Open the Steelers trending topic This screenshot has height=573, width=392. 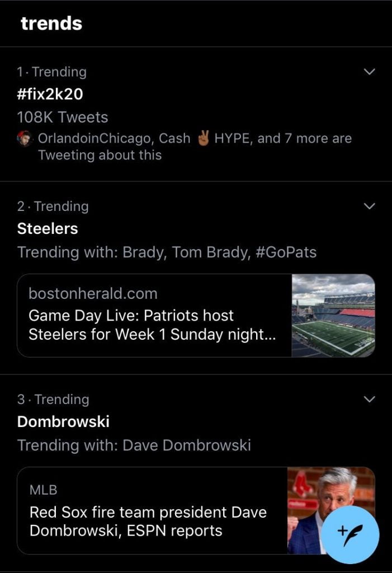click(x=48, y=229)
